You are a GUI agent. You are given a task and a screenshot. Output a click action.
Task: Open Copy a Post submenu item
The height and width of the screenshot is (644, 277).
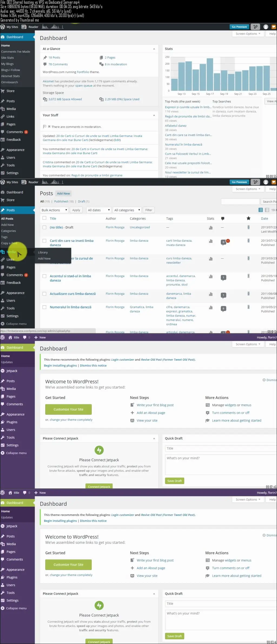coord(9,243)
